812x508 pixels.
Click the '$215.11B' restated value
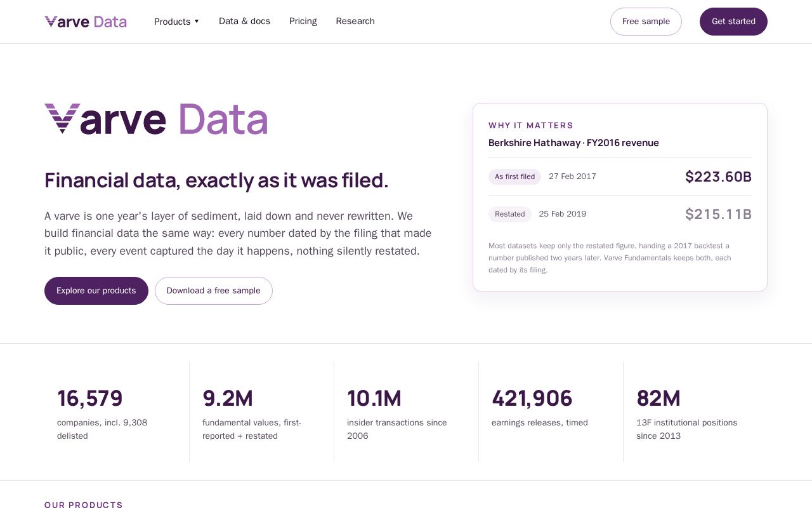(x=718, y=215)
